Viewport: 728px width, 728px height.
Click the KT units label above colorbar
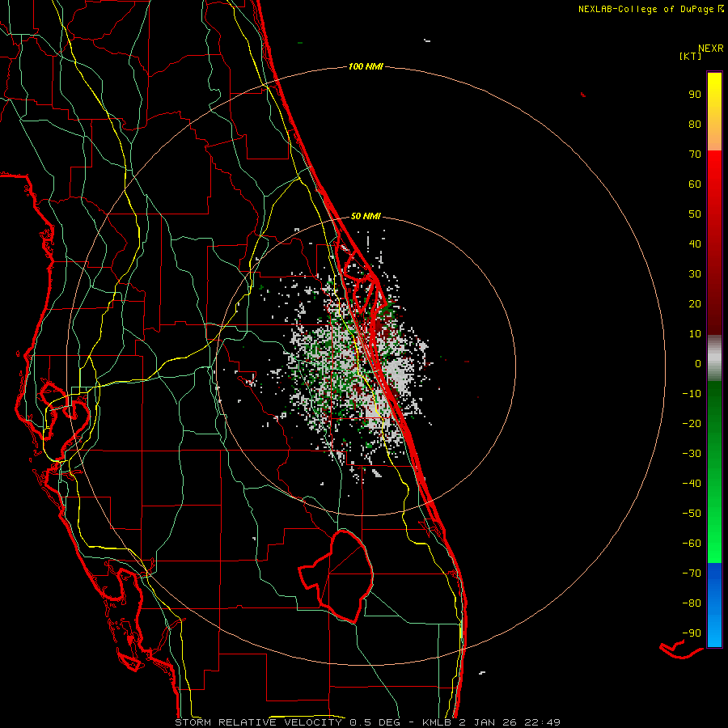690,56
